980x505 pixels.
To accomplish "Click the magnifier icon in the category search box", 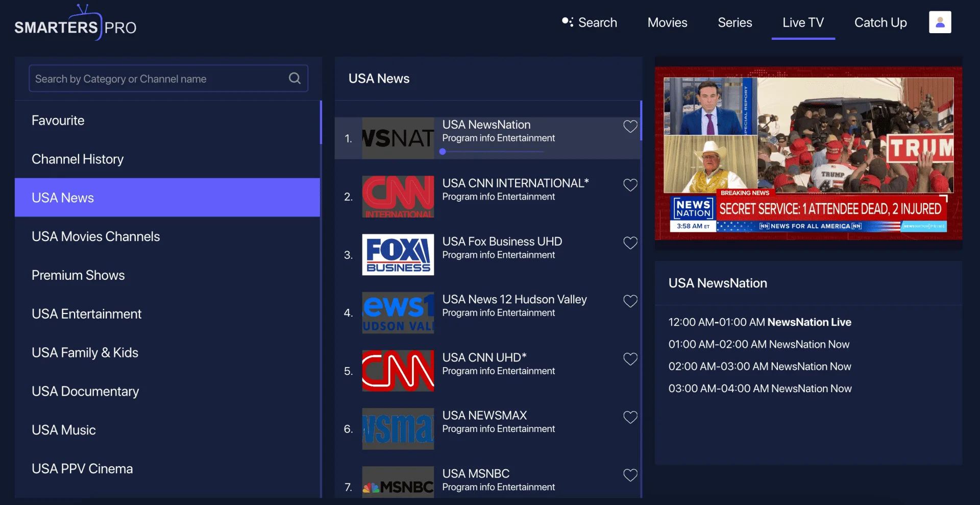I will coord(295,78).
